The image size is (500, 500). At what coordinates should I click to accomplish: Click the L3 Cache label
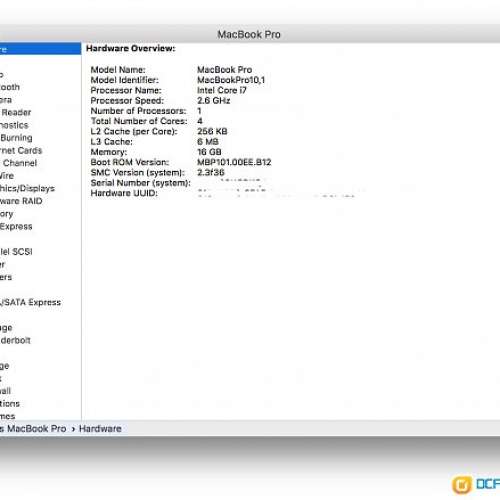tap(112, 142)
